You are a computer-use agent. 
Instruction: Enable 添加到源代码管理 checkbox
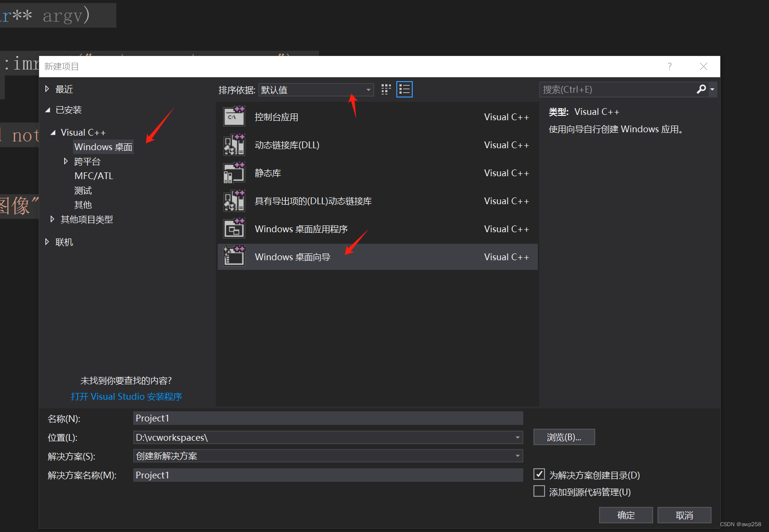pyautogui.click(x=539, y=491)
